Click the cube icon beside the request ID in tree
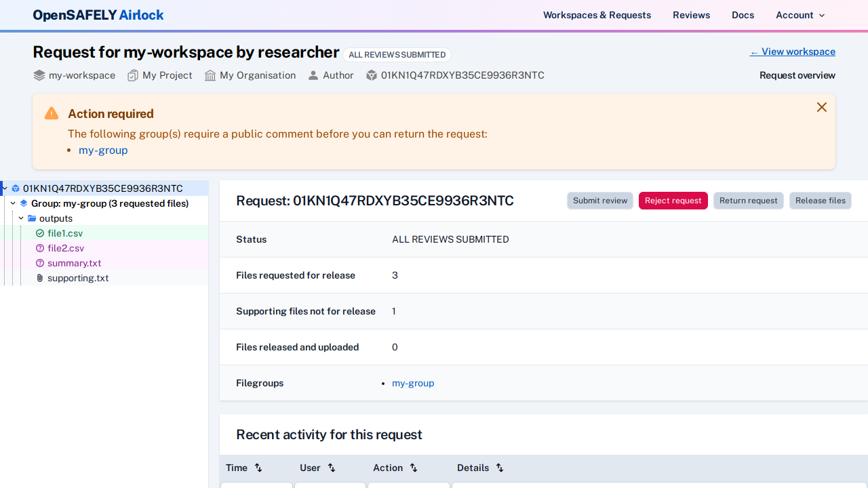Image resolution: width=868 pixels, height=488 pixels. [x=16, y=188]
